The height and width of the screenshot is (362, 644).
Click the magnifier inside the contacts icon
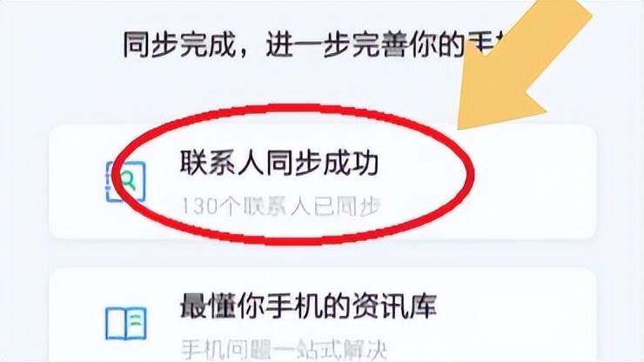click(x=129, y=180)
